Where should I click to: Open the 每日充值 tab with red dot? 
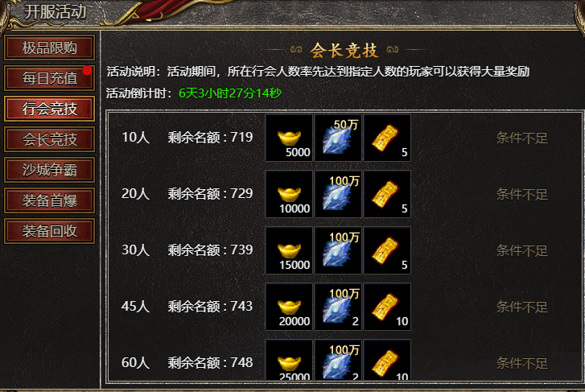point(50,78)
